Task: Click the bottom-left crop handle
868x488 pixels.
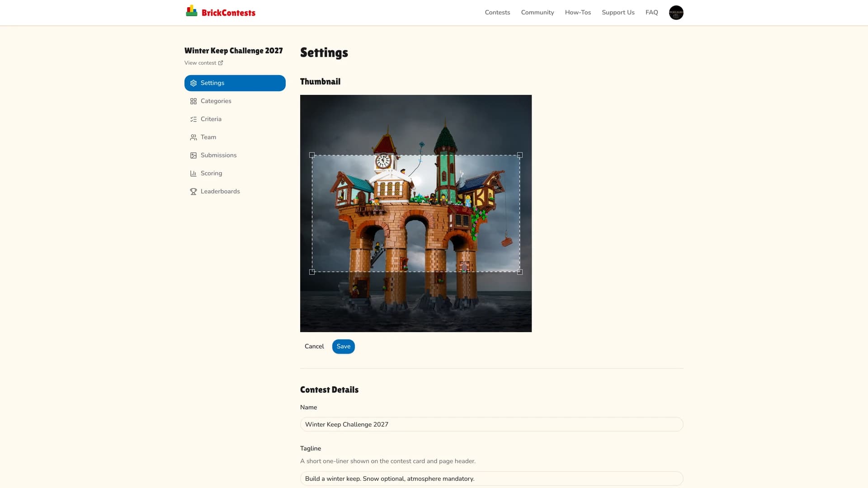Action: click(312, 272)
